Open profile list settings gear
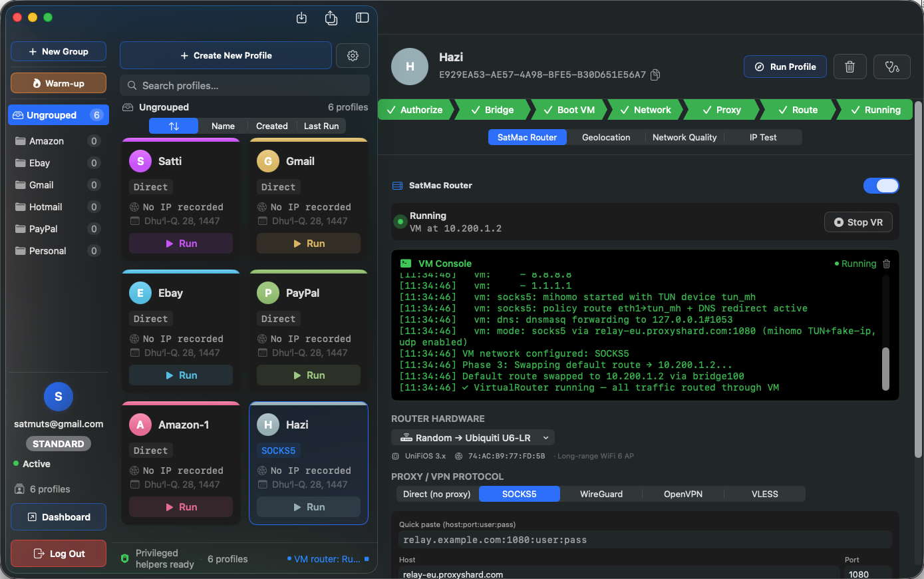Image resolution: width=924 pixels, height=579 pixels. point(353,56)
